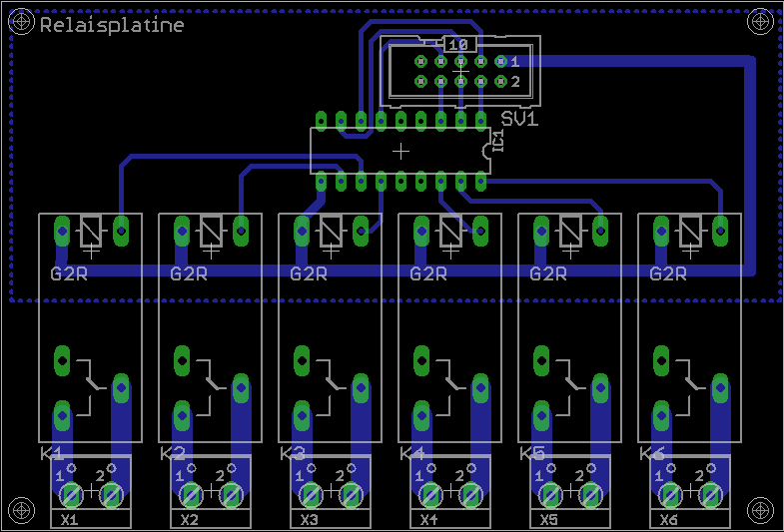784x532 pixels.
Task: Click relay K3 label
Action: pyautogui.click(x=292, y=453)
